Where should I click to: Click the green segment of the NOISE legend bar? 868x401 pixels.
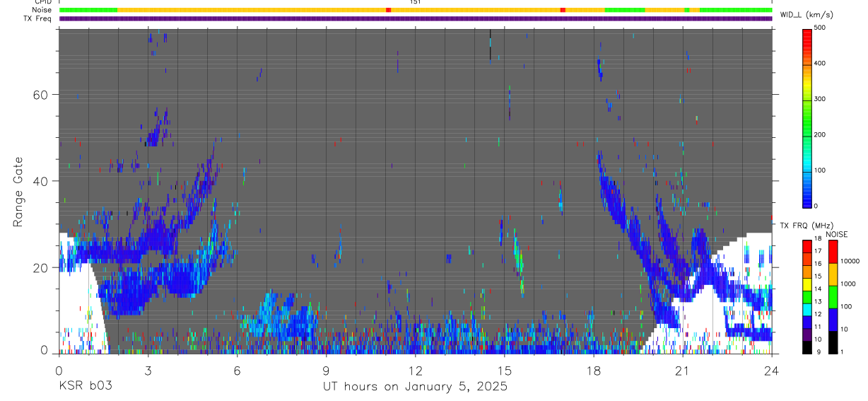pos(833,296)
